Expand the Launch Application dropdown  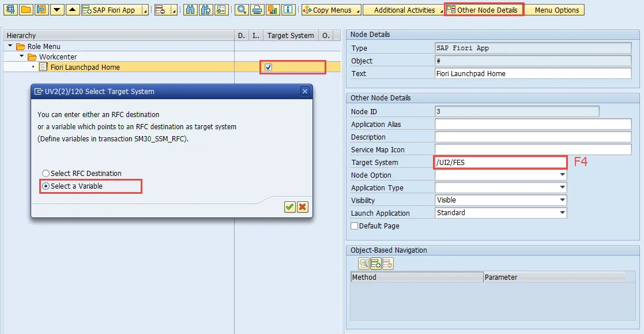click(x=562, y=213)
